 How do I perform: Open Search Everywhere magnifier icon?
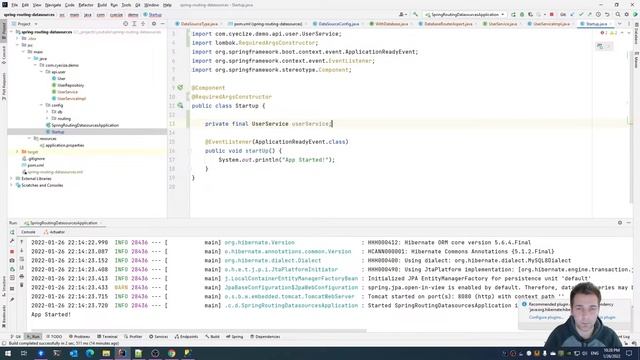pos(618,14)
